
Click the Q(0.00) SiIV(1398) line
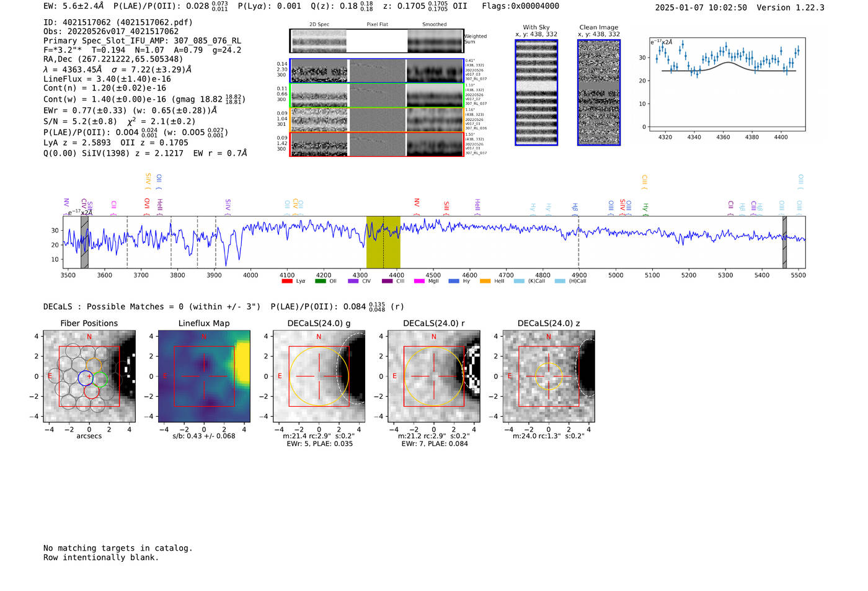point(145,153)
